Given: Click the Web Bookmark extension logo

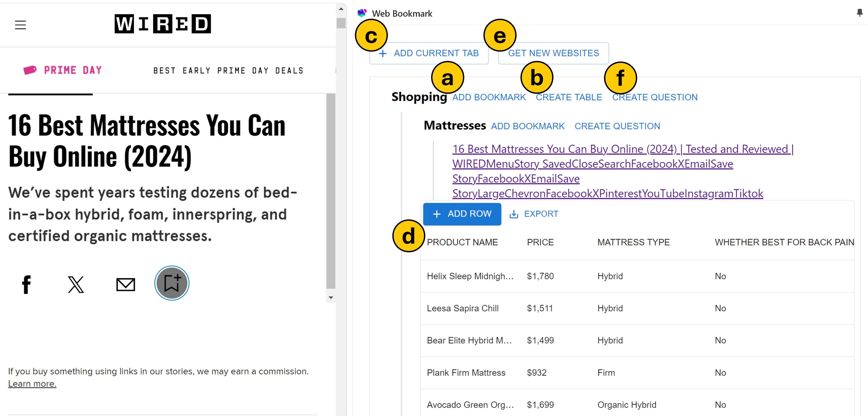Looking at the screenshot, I should (362, 13).
